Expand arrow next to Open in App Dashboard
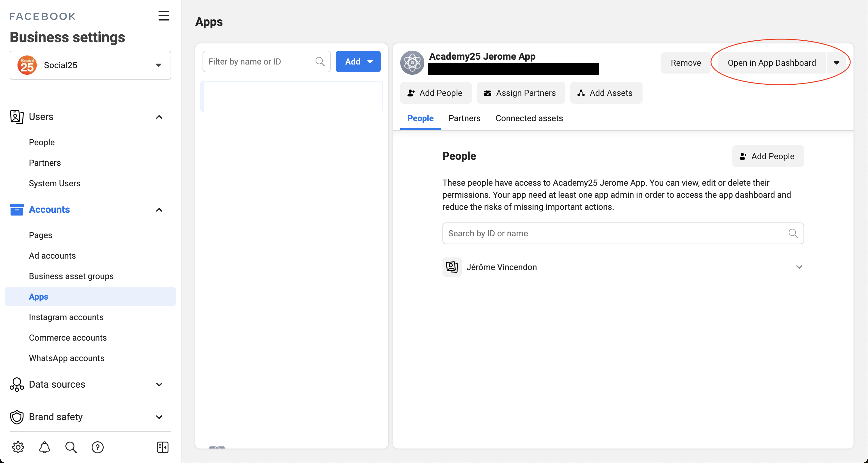 point(836,63)
